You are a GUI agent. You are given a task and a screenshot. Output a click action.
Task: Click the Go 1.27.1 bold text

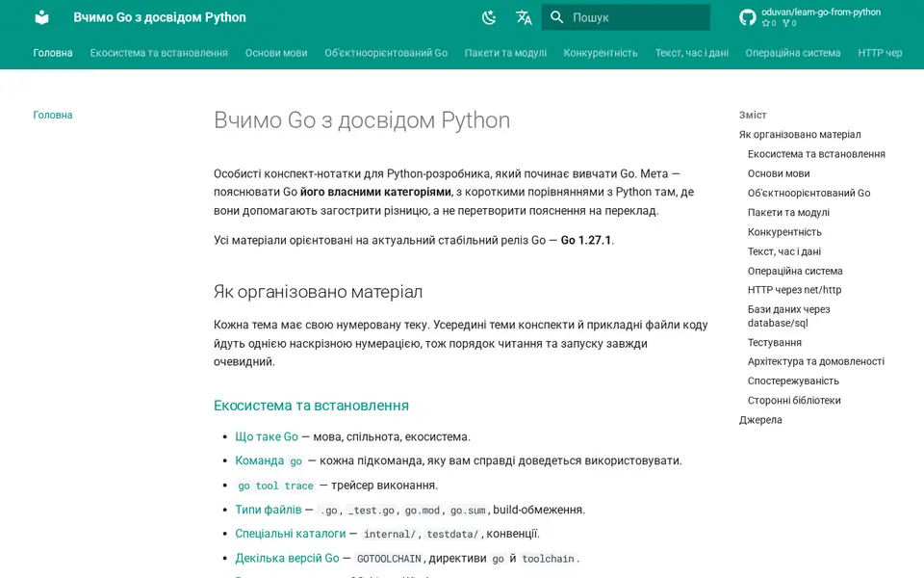[x=586, y=240]
